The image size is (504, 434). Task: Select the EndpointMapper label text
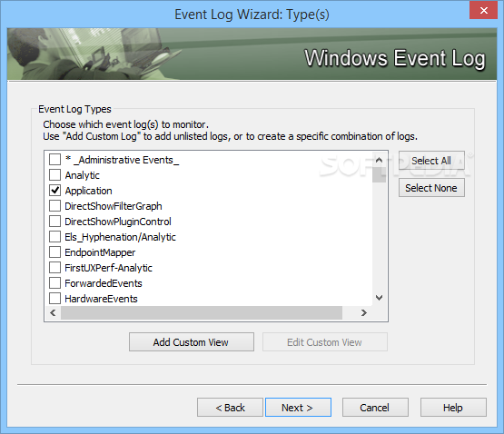pyautogui.click(x=100, y=252)
